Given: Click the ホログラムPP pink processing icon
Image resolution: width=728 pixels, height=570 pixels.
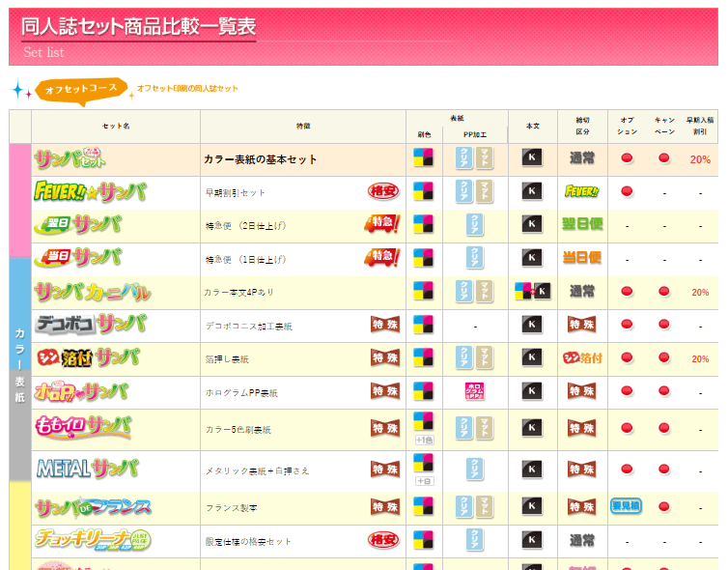Looking at the screenshot, I should [474, 391].
